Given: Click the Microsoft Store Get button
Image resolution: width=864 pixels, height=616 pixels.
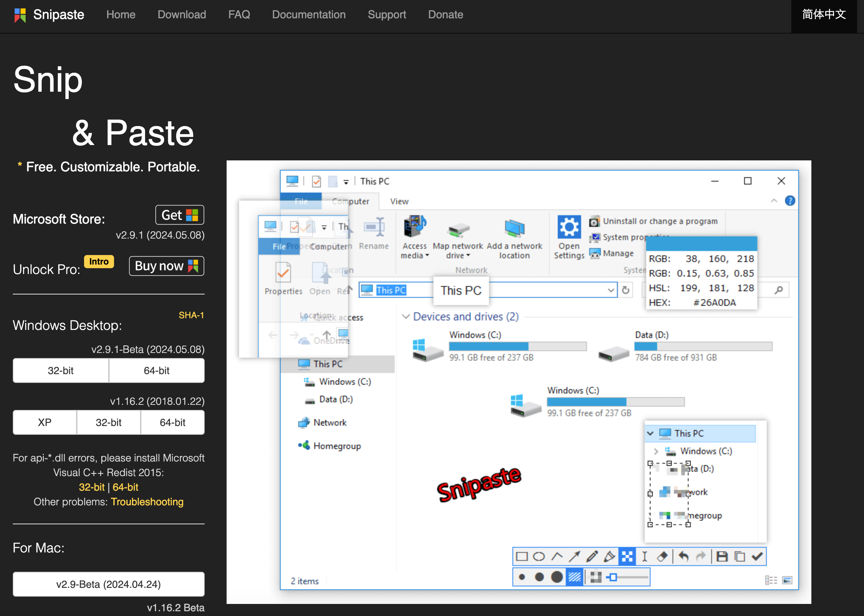Looking at the screenshot, I should 180,215.
